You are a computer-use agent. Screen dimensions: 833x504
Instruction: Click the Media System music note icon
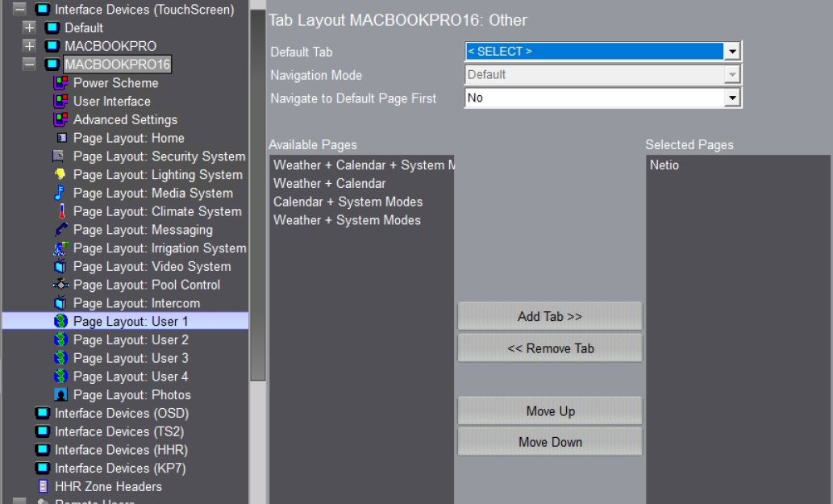(60, 193)
